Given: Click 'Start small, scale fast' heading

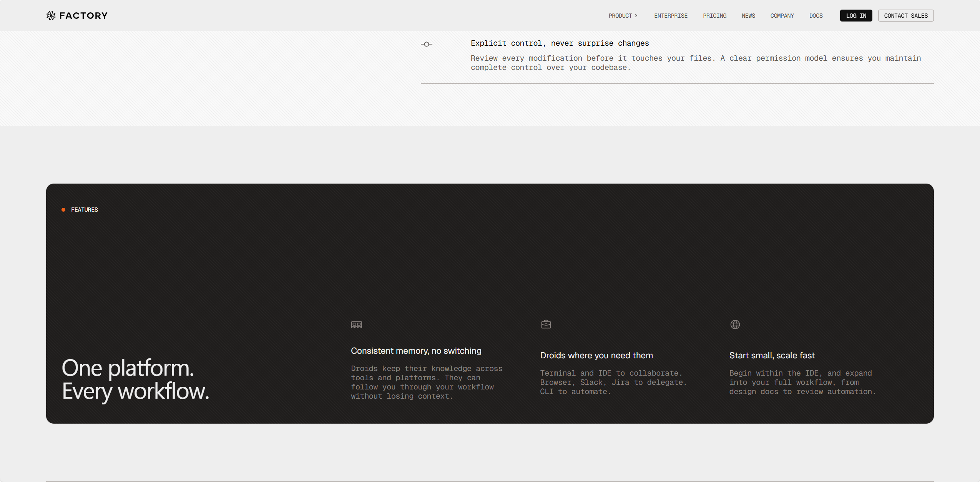Looking at the screenshot, I should (772, 356).
